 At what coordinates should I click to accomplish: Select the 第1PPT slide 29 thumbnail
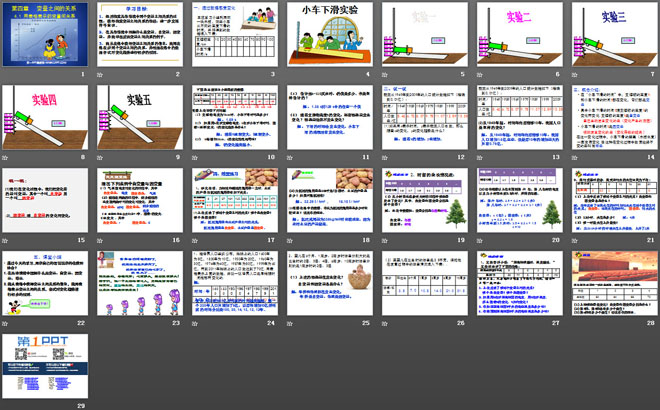point(45,366)
